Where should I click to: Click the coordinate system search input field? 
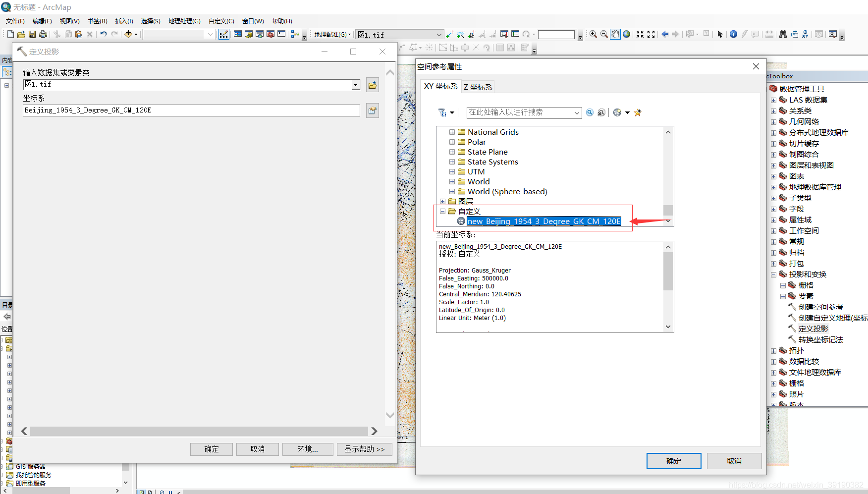[520, 112]
